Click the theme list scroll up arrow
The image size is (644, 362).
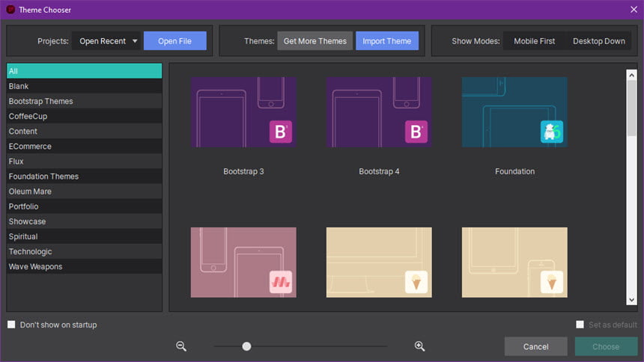pyautogui.click(x=632, y=75)
